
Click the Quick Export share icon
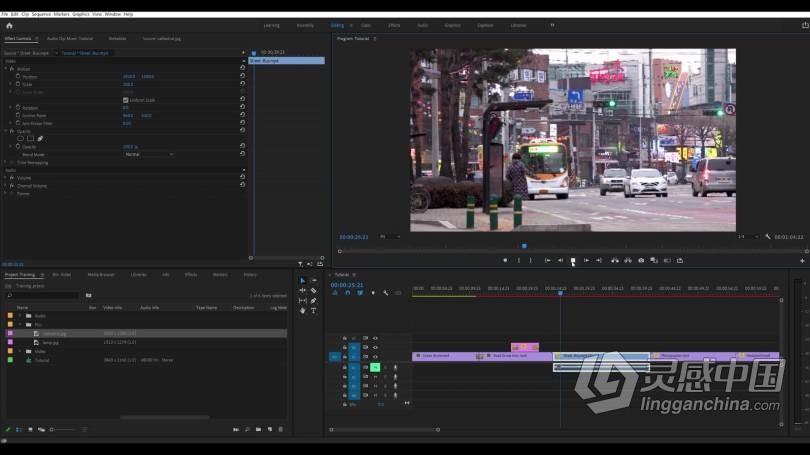805,25
